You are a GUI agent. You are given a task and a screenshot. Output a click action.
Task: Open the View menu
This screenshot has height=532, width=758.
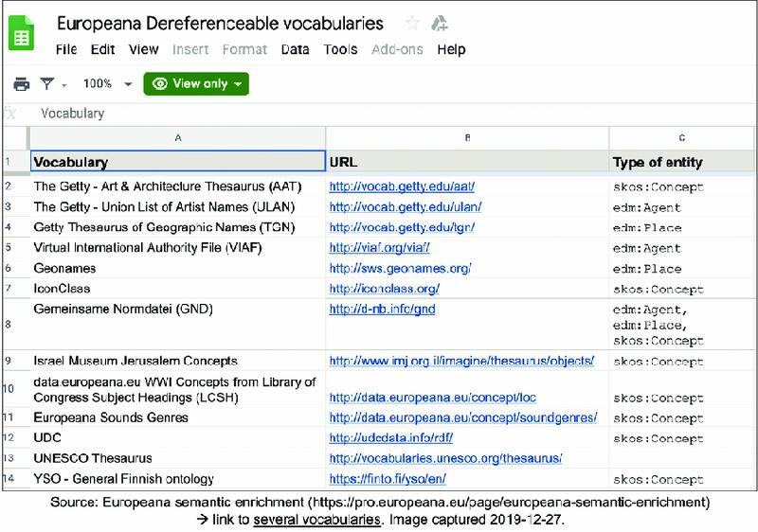click(x=144, y=49)
